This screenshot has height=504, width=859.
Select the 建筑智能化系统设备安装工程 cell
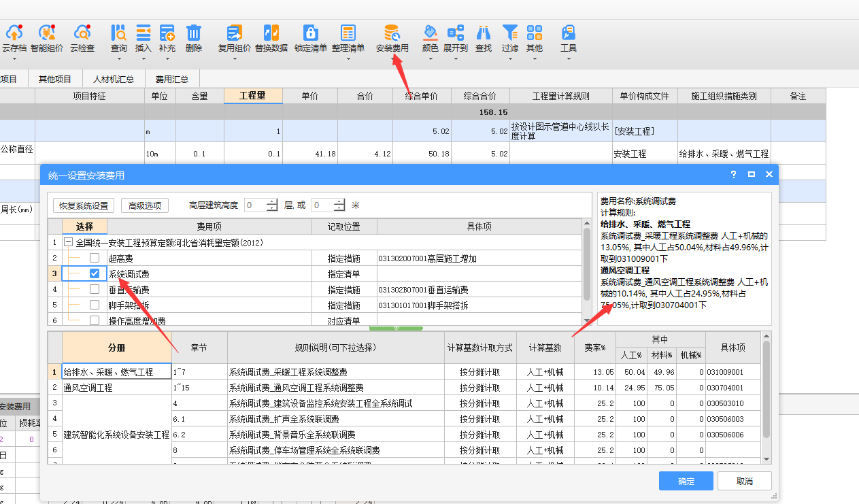point(117,435)
